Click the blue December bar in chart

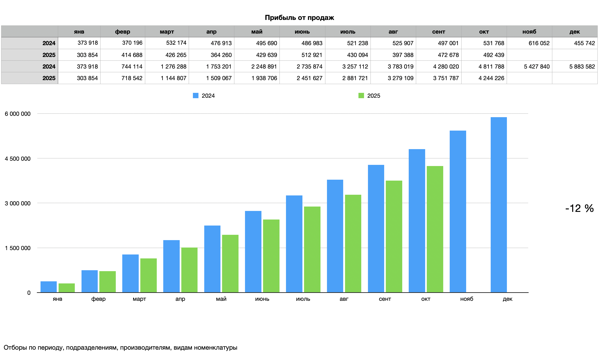[x=499, y=204]
